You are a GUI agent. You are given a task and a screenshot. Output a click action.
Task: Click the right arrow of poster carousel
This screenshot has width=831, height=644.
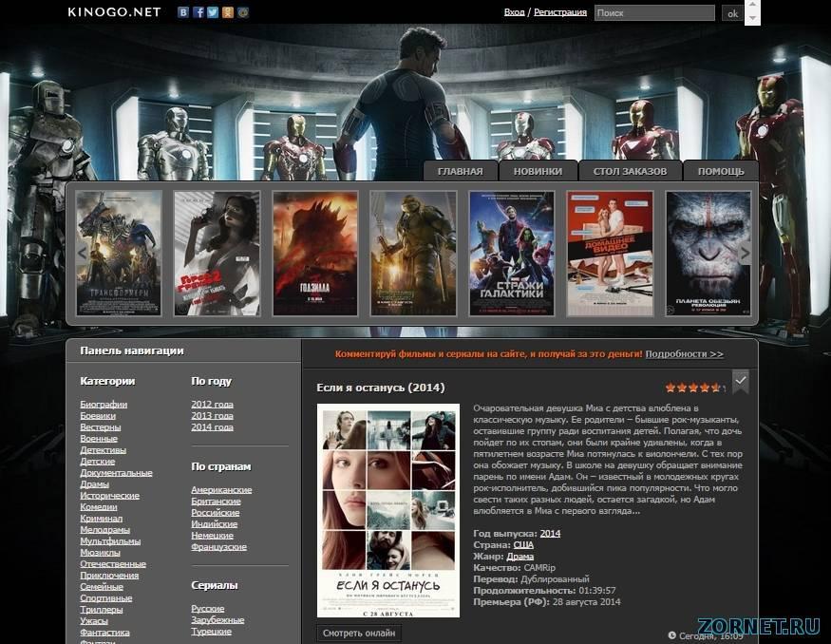point(745,253)
